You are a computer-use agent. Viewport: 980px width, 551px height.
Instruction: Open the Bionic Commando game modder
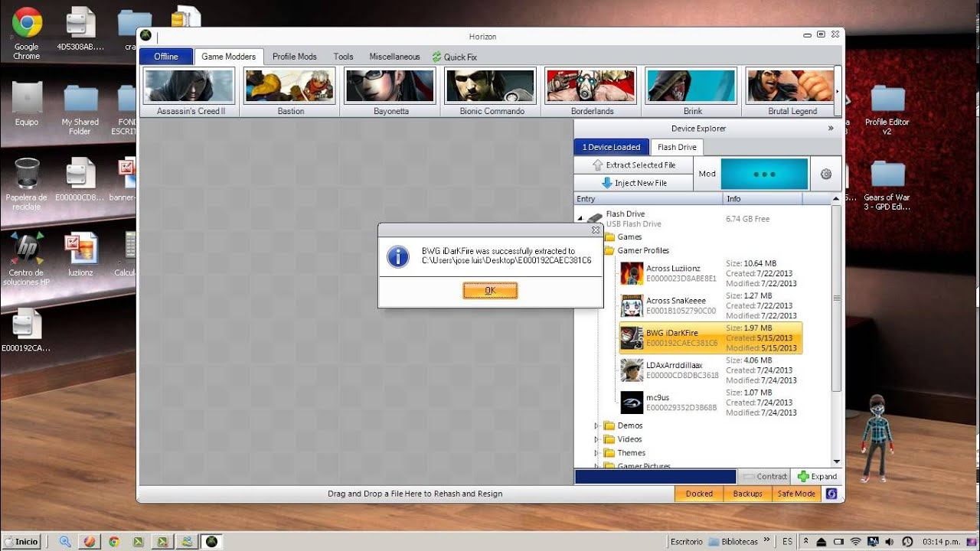click(491, 91)
